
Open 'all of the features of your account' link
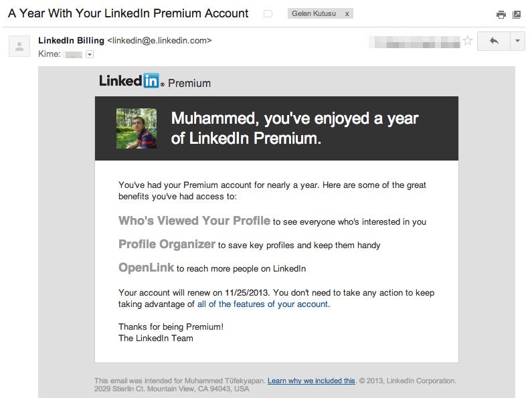262,304
